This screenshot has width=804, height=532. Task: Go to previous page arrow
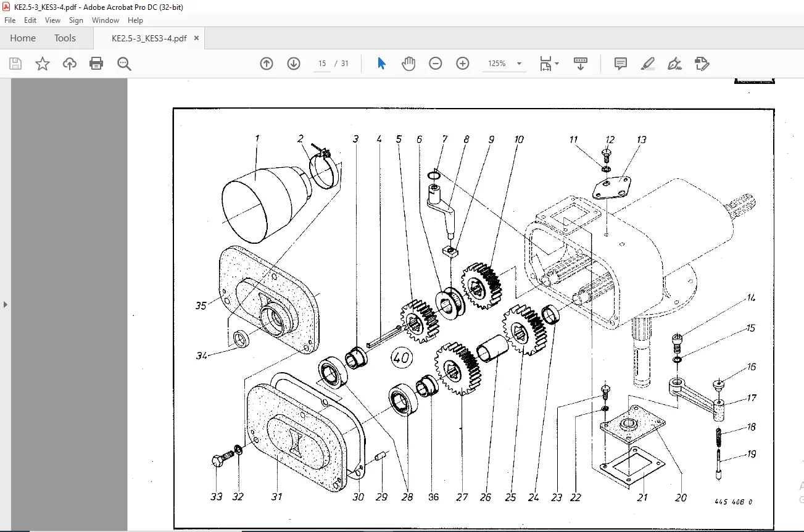point(267,64)
